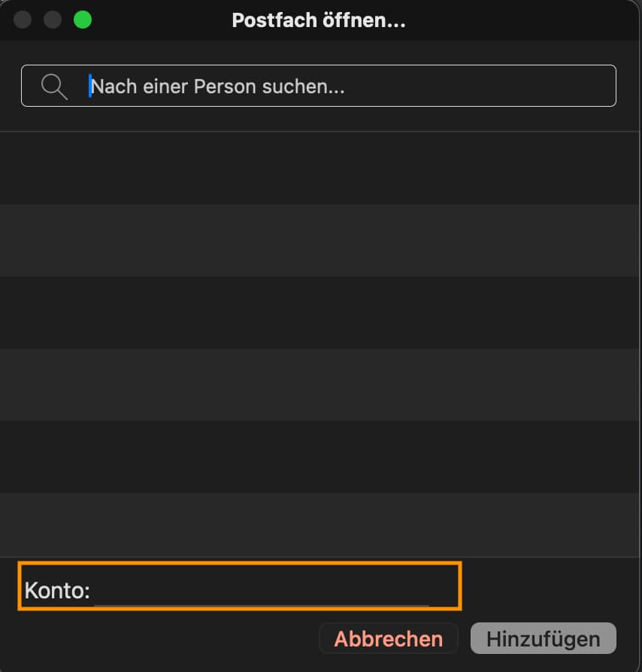Select the third empty row in results list
This screenshot has height=672, width=642.
click(321, 313)
